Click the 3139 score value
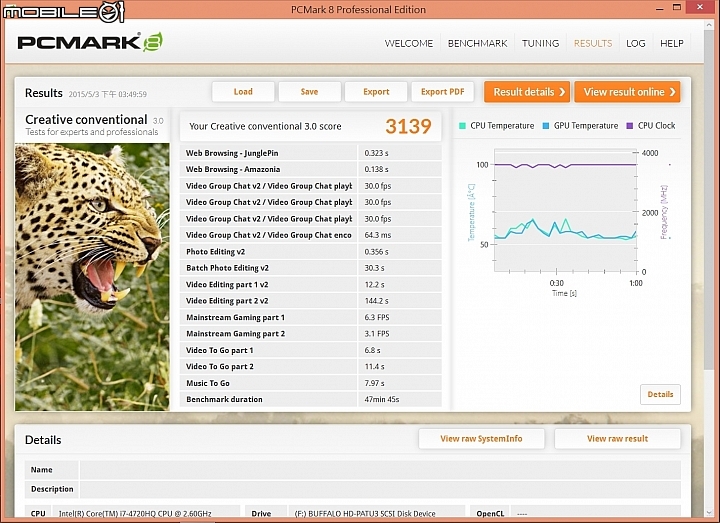The image size is (720, 523). pos(408,126)
